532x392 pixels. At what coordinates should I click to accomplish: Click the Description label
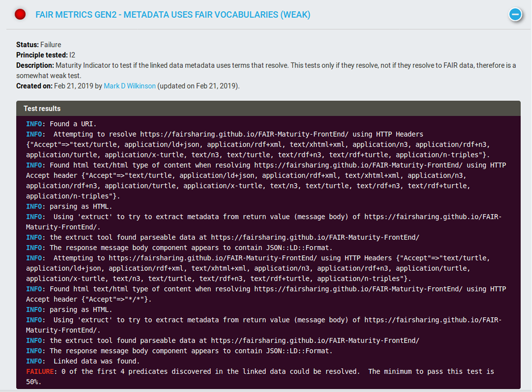(x=35, y=65)
